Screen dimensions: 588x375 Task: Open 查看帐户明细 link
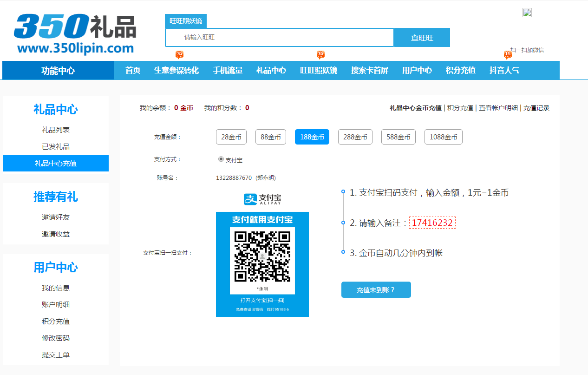coord(498,108)
